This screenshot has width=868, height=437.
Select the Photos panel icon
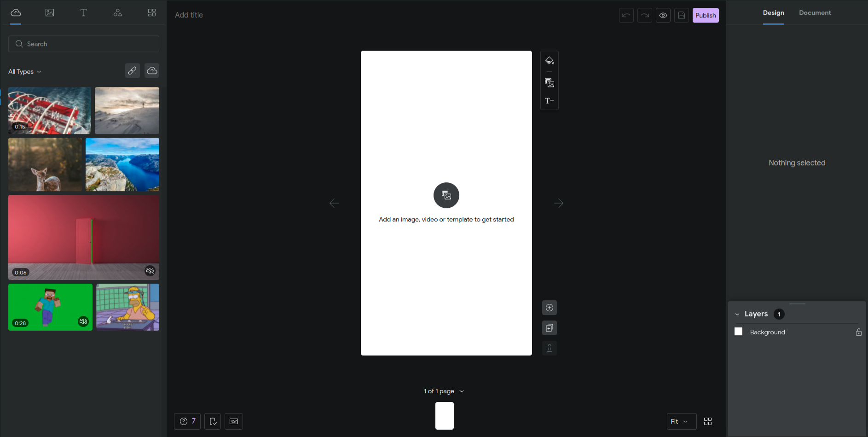[49, 12]
